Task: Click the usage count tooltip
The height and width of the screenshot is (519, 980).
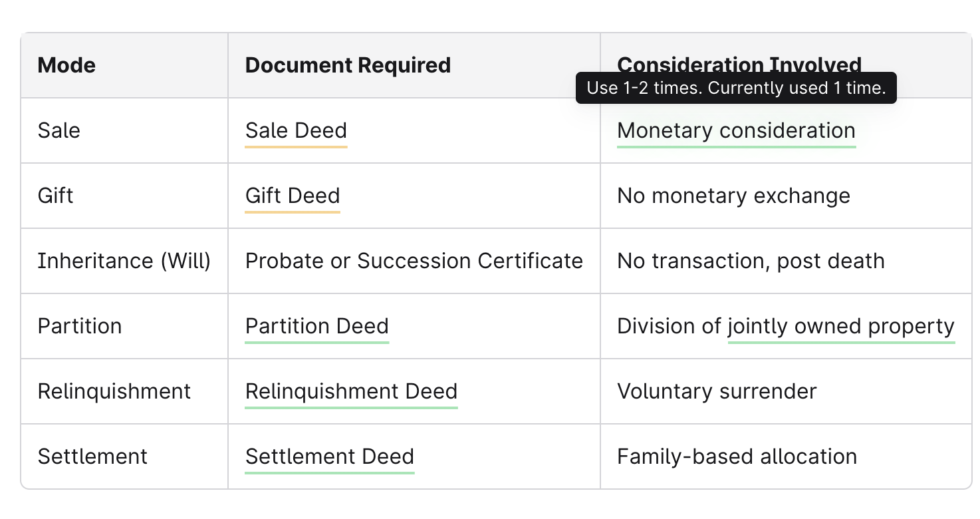Action: coord(736,88)
